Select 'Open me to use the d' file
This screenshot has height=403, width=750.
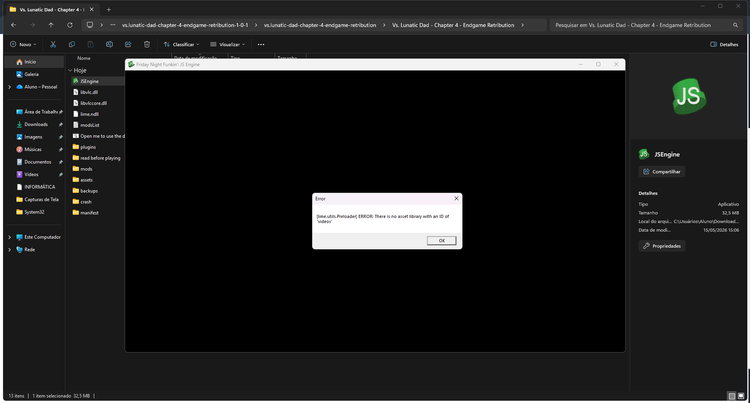98,136
